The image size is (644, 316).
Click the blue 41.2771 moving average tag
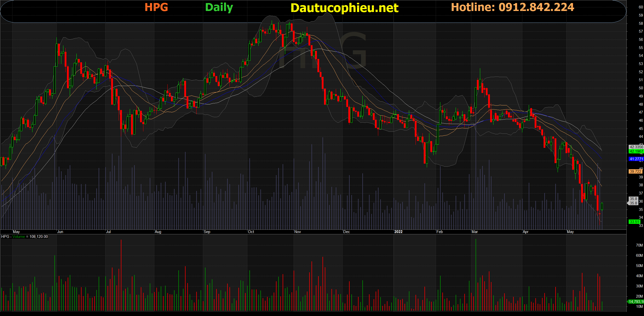point(636,159)
